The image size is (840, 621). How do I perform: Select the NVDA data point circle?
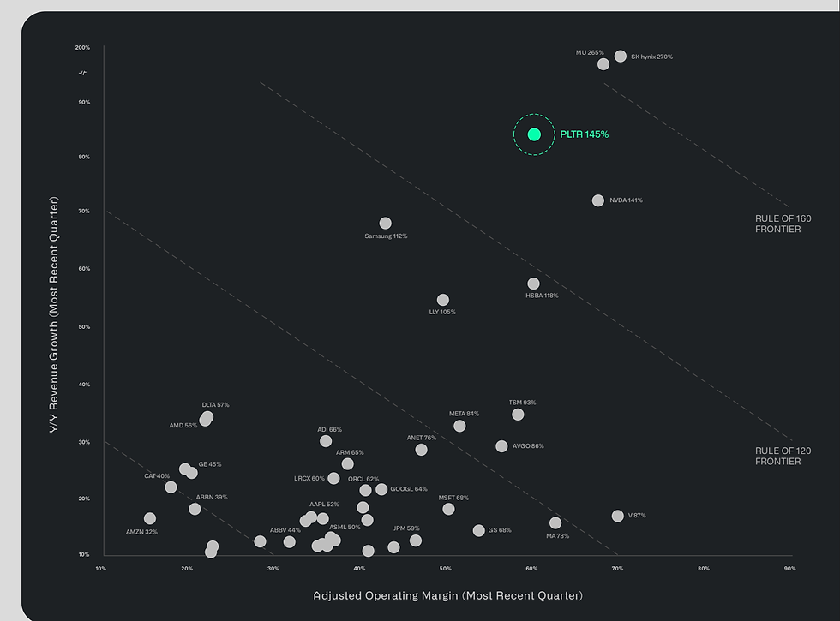[x=598, y=200]
